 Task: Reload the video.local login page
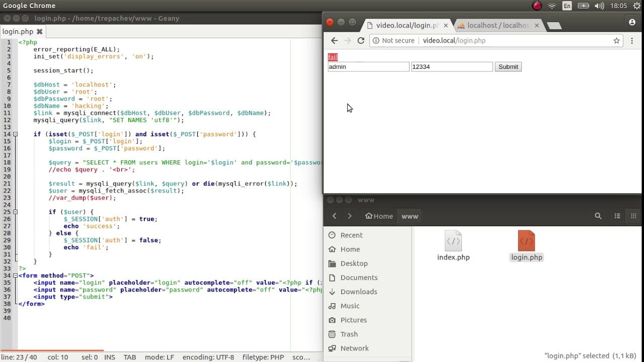pyautogui.click(x=361, y=41)
